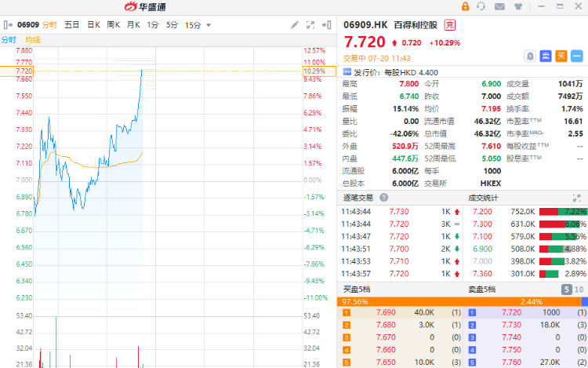Select bid level 2 price 7.680

point(386,325)
